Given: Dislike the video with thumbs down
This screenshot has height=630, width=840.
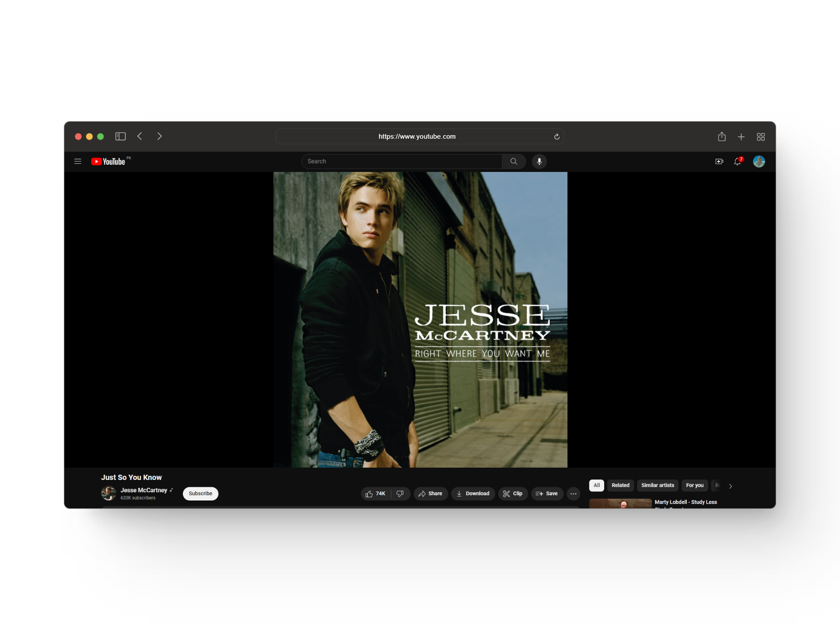Looking at the screenshot, I should pos(400,493).
